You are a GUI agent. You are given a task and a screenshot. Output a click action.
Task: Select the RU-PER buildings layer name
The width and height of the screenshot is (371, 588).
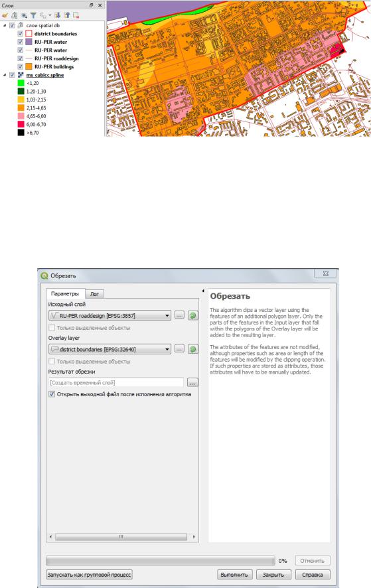click(54, 67)
